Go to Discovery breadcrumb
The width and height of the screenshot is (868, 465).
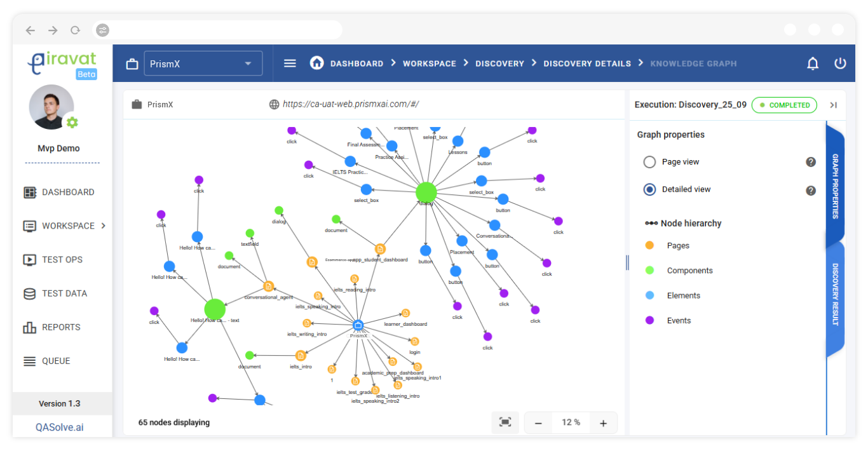(x=499, y=64)
